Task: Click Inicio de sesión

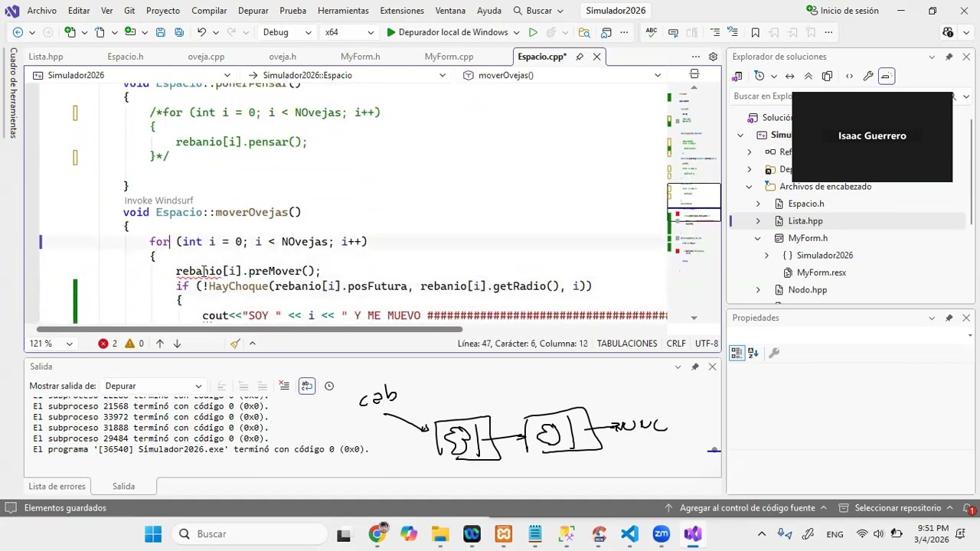Action: coord(842,11)
